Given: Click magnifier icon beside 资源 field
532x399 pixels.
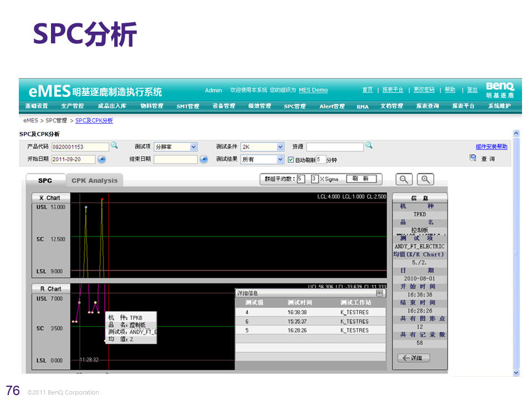Looking at the screenshot, I should tap(369, 146).
